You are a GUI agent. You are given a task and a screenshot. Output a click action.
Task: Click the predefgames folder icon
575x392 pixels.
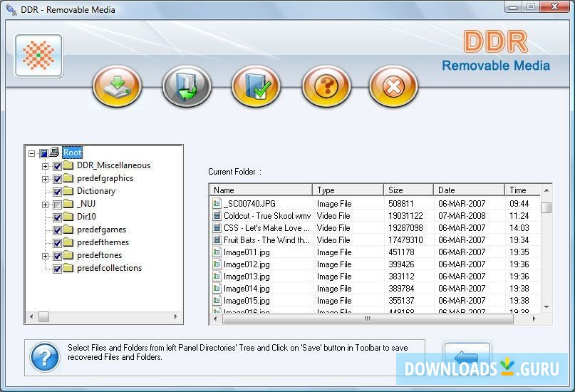click(x=68, y=229)
